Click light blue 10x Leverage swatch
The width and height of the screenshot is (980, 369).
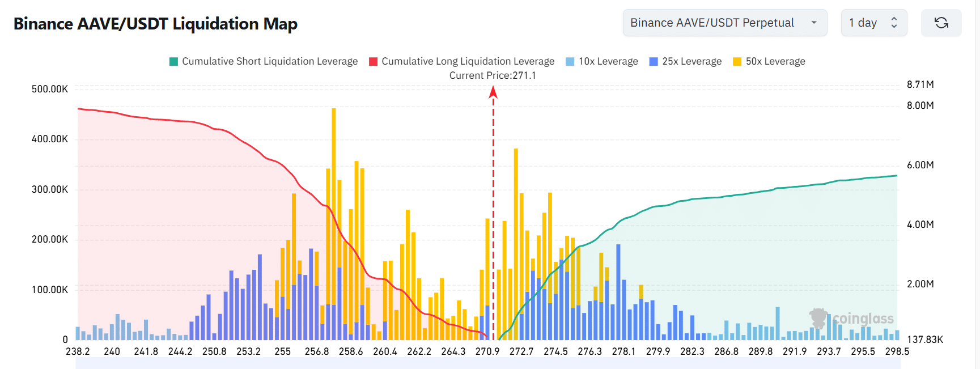point(570,61)
